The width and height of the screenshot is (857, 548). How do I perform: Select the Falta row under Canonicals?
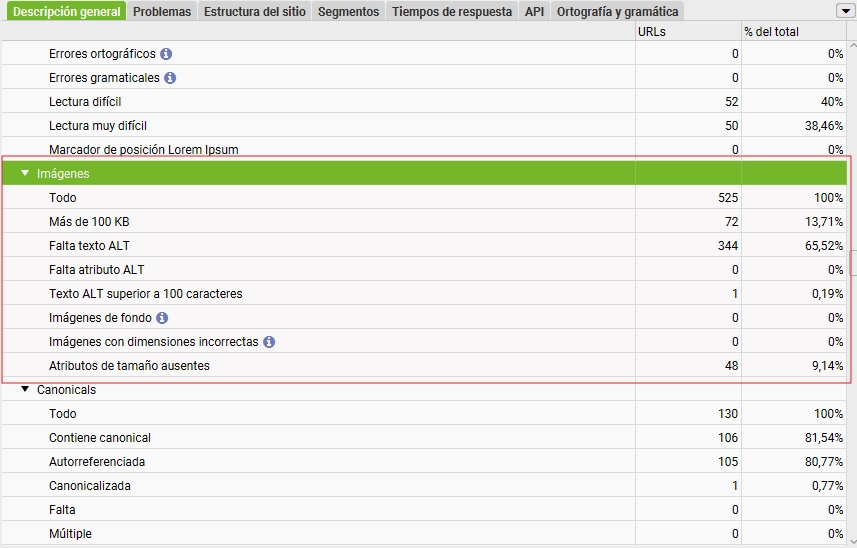pos(424,510)
